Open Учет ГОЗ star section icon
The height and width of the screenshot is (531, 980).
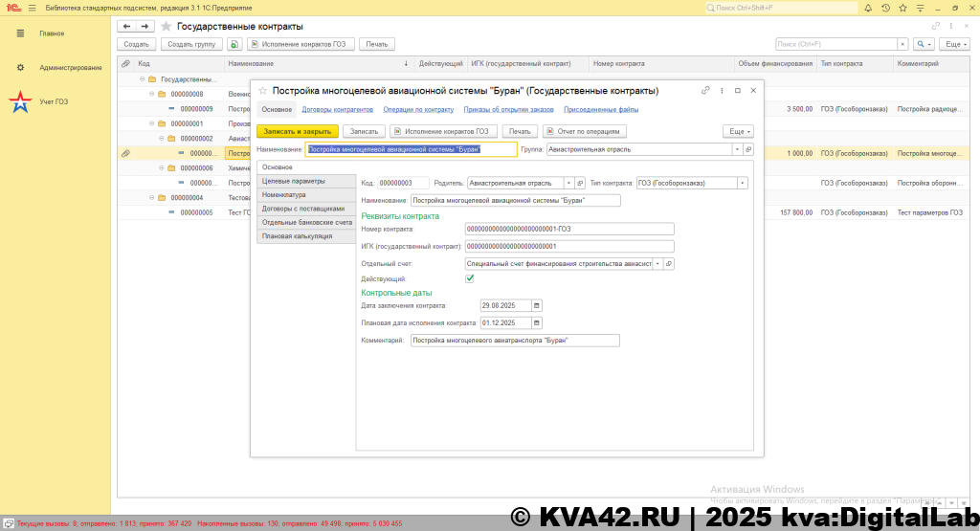(20, 101)
